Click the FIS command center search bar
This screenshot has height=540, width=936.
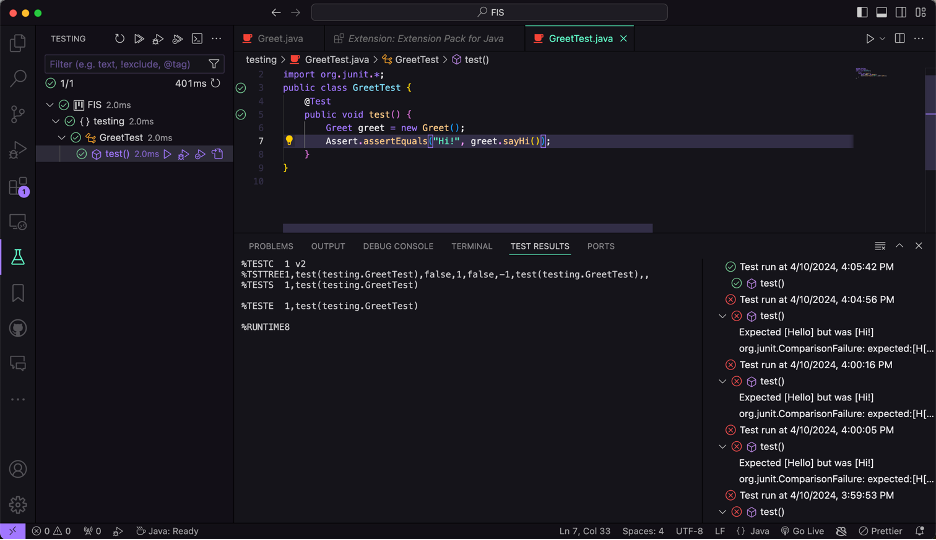point(489,12)
